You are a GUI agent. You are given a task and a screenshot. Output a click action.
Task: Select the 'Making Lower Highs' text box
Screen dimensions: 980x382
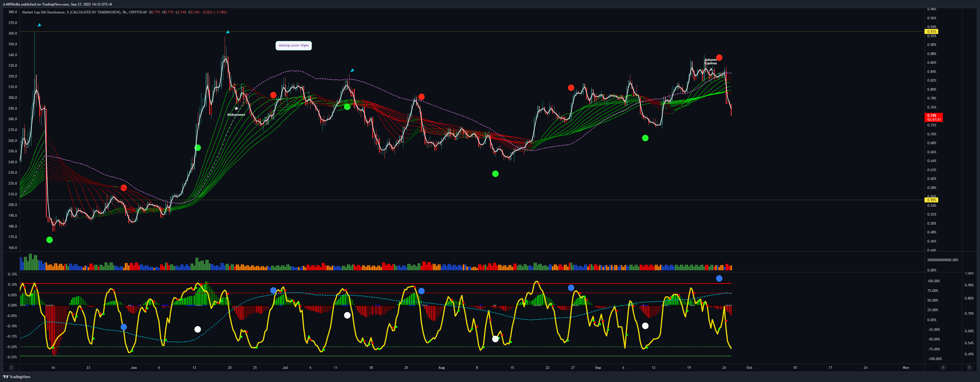click(293, 45)
